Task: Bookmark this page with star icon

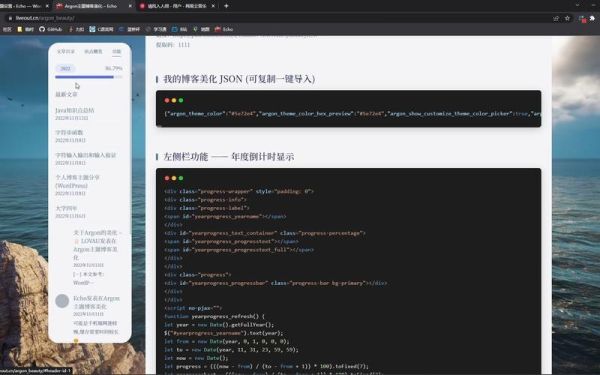Action: [x=567, y=18]
